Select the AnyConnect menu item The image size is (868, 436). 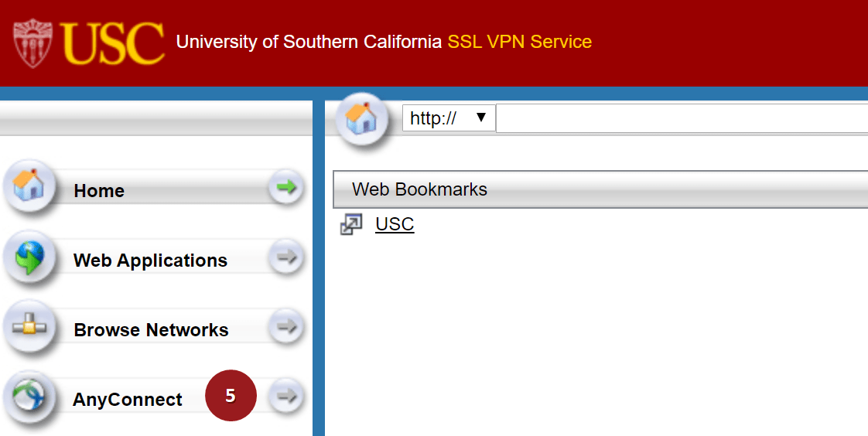coord(128,400)
